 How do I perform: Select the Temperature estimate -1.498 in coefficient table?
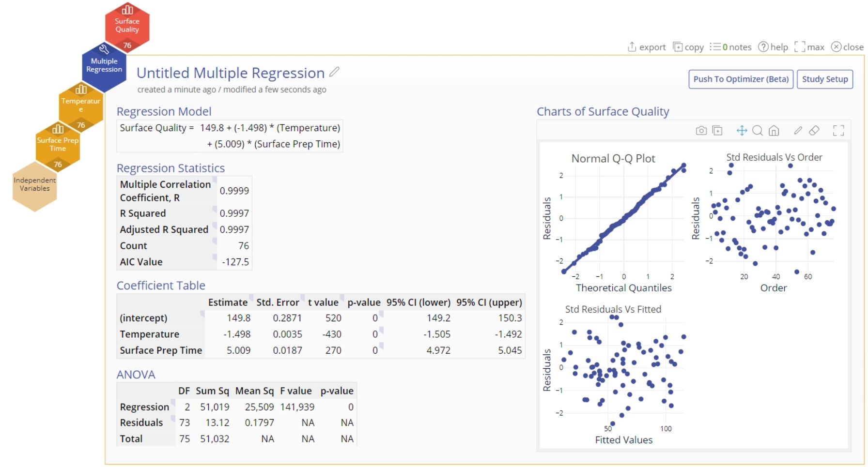point(237,334)
